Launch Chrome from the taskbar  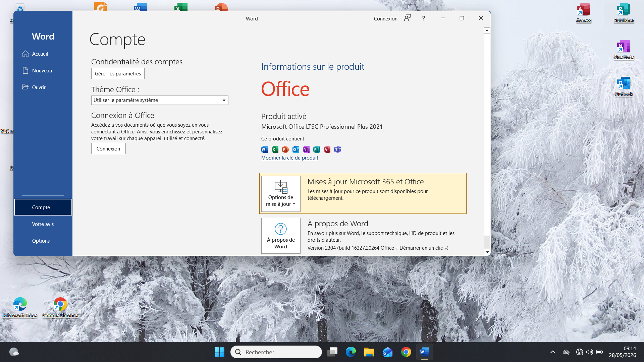[x=406, y=352]
